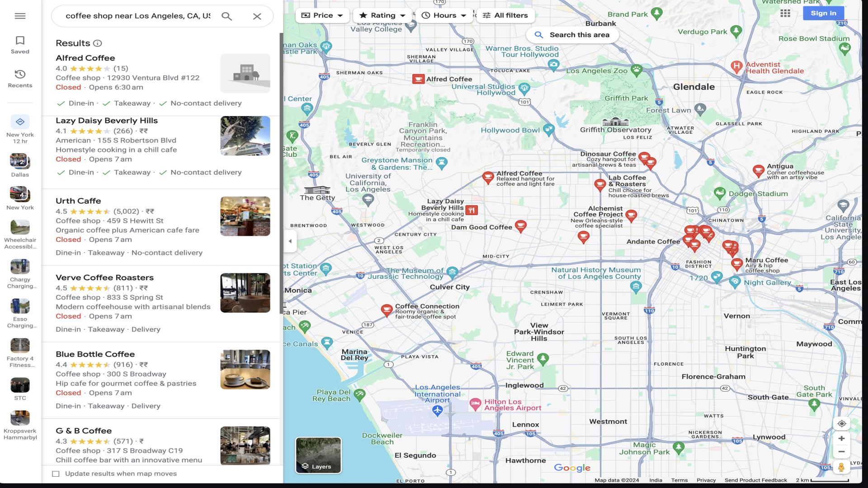View the Urth Caffe photo thumbnail
The height and width of the screenshot is (488, 868).
click(x=245, y=216)
